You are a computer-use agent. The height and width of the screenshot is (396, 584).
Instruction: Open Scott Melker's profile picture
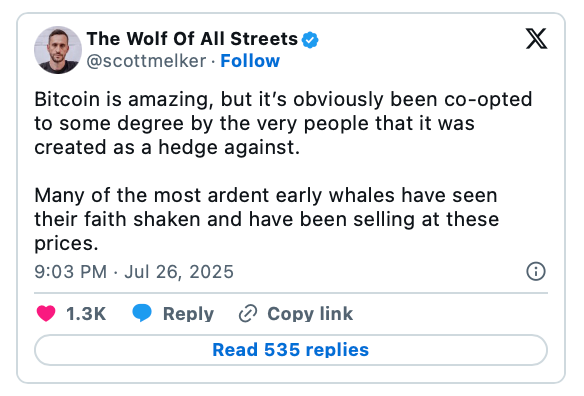tap(58, 50)
